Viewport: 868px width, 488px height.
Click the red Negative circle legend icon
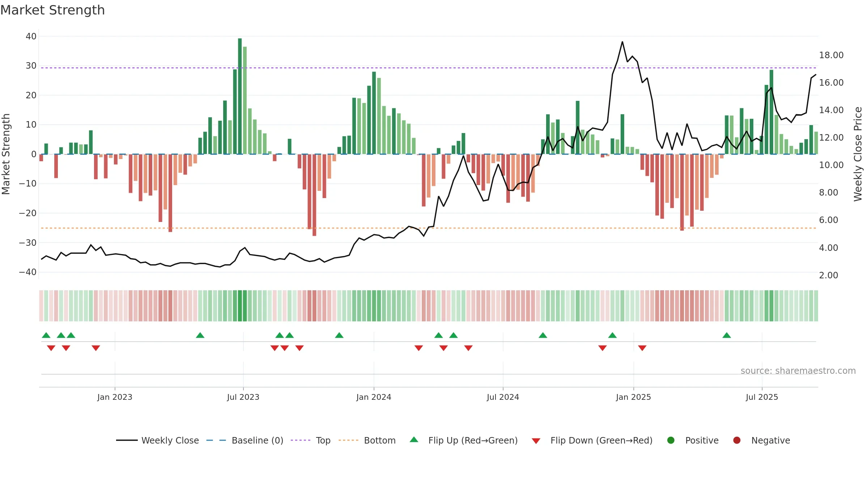(737, 440)
